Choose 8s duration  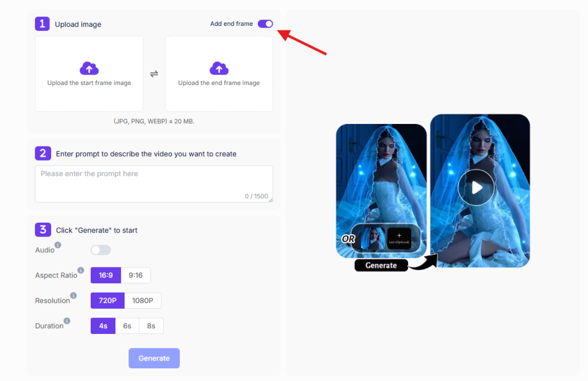151,325
